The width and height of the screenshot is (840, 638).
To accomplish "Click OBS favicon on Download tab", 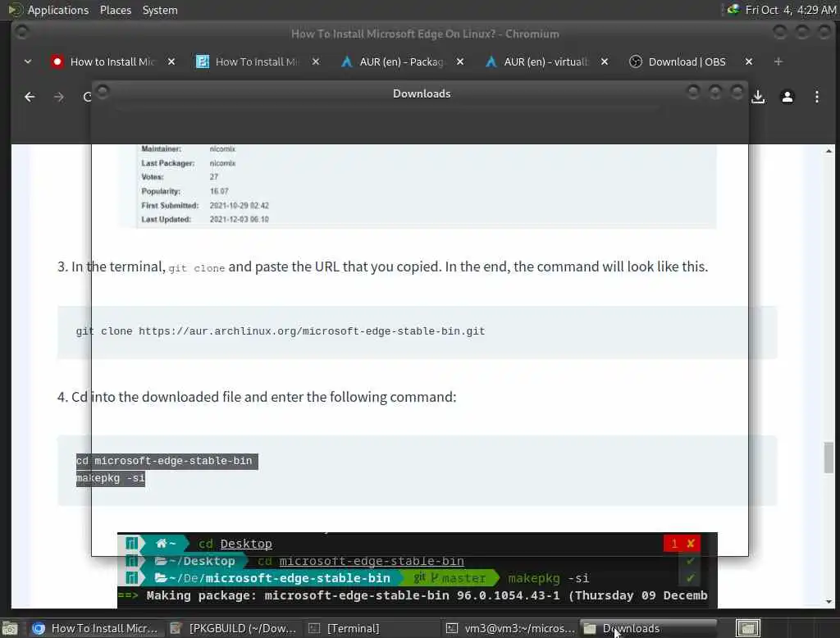I will click(636, 62).
